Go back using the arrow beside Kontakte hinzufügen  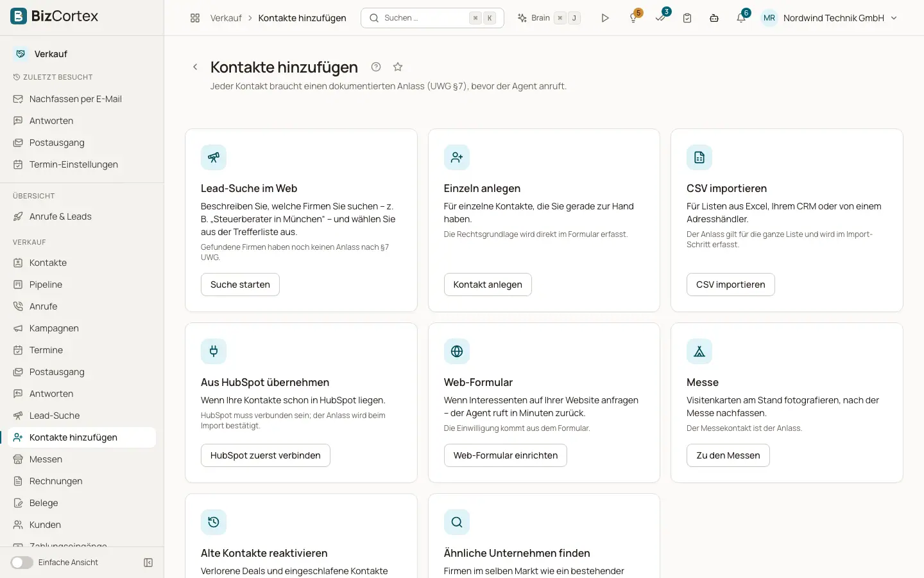point(195,67)
